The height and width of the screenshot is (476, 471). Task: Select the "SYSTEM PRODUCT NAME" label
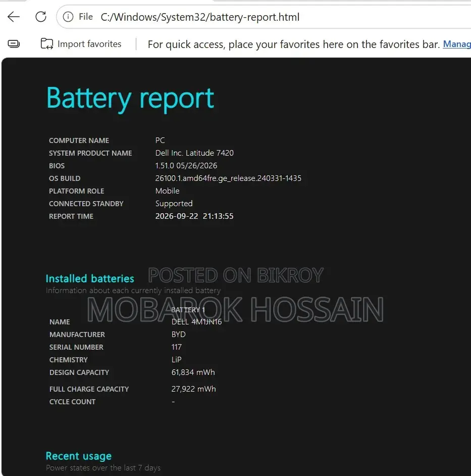pos(91,153)
